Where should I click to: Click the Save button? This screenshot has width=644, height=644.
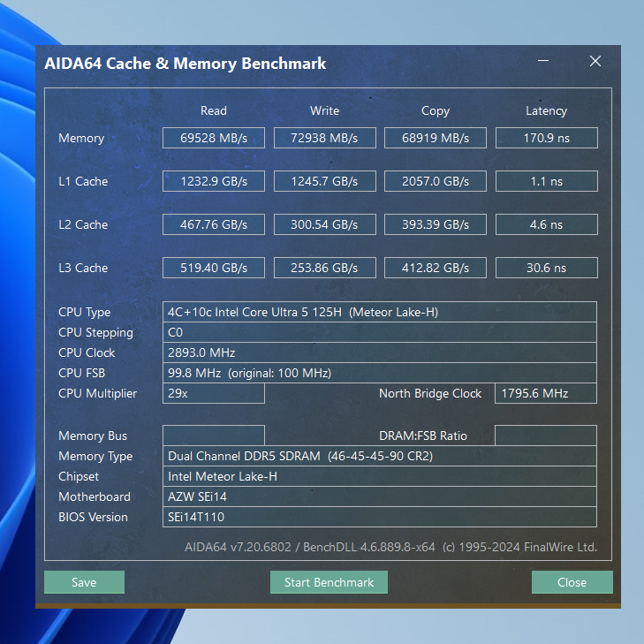[x=84, y=582]
